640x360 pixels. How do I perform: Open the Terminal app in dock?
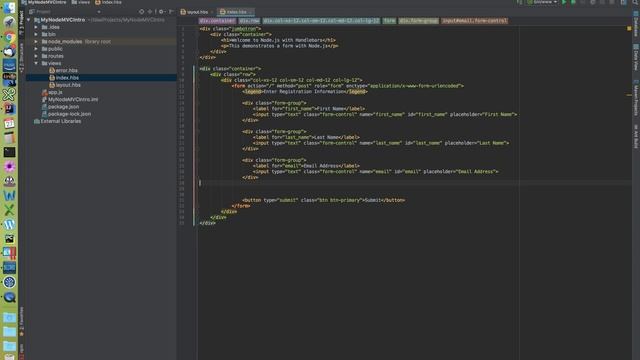[9, 152]
